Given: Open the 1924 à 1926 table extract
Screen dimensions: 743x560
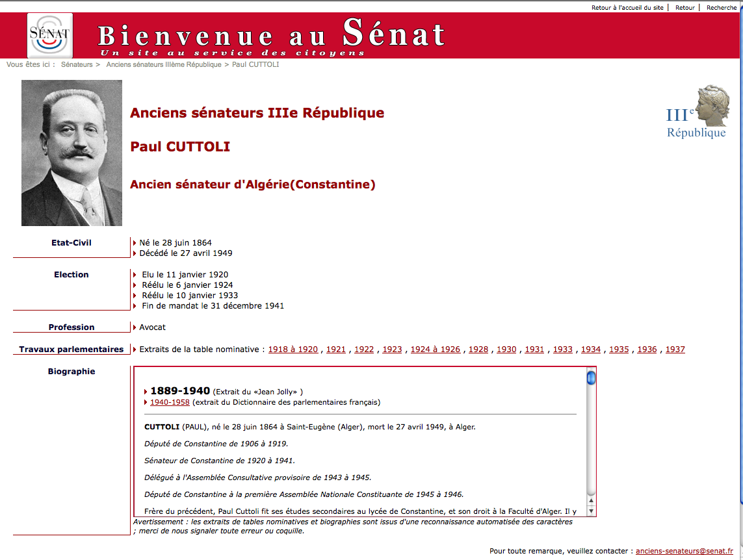Looking at the screenshot, I should pyautogui.click(x=435, y=350).
